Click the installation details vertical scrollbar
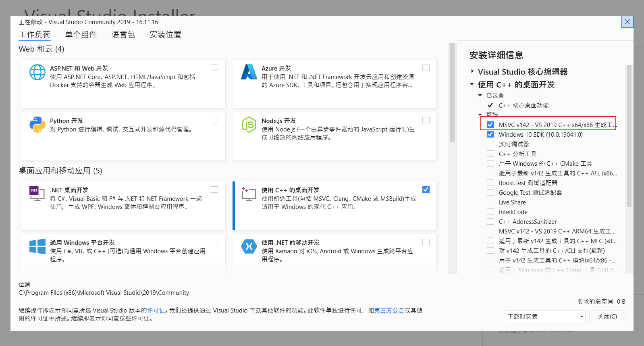Screen dimensions: 644x346 click(629, 136)
